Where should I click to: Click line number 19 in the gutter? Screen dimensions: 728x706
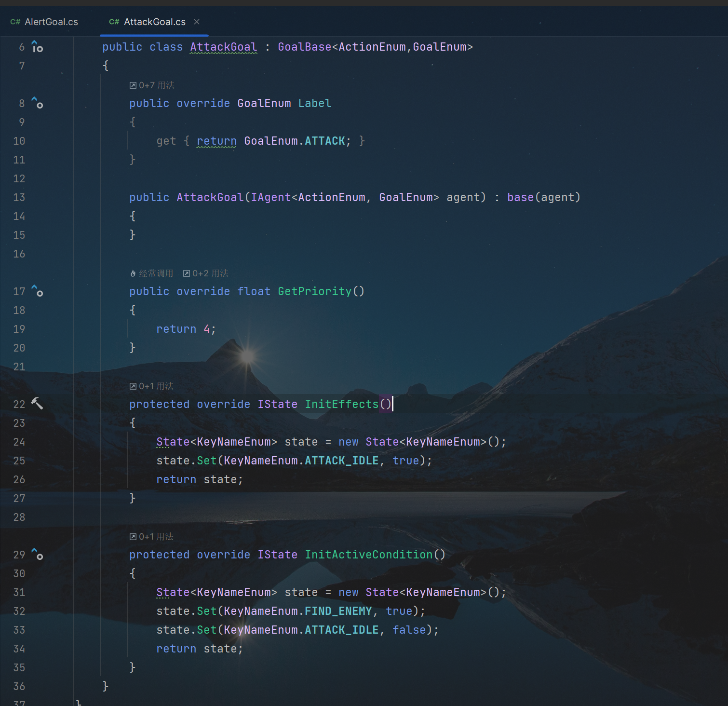tap(19, 329)
